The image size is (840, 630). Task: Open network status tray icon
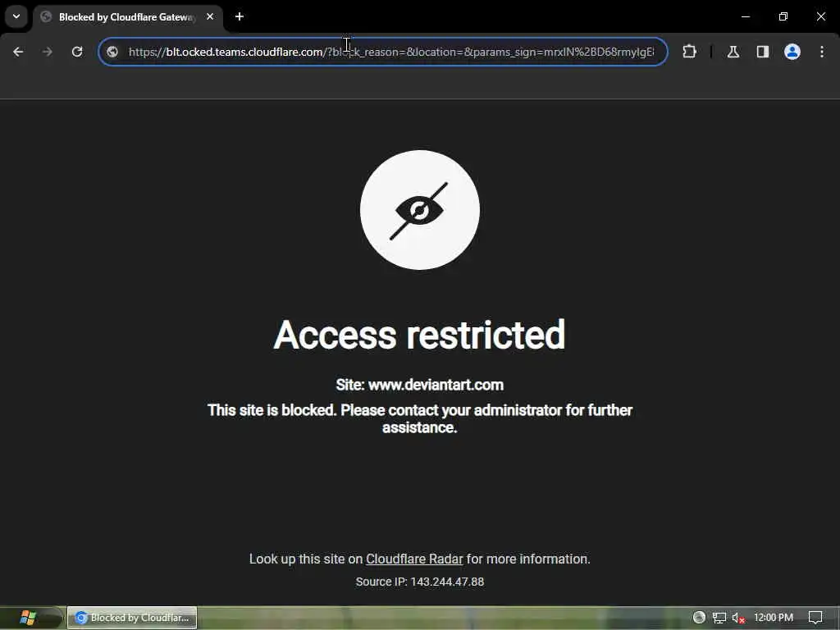(x=719, y=618)
